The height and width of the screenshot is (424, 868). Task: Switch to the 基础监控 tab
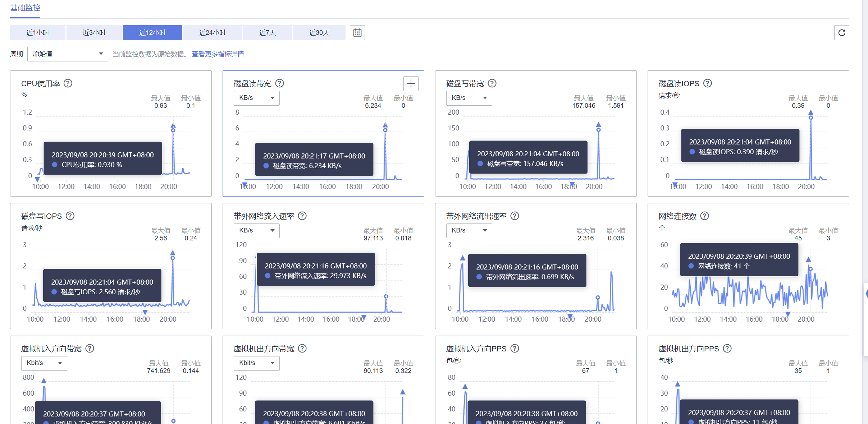25,8
